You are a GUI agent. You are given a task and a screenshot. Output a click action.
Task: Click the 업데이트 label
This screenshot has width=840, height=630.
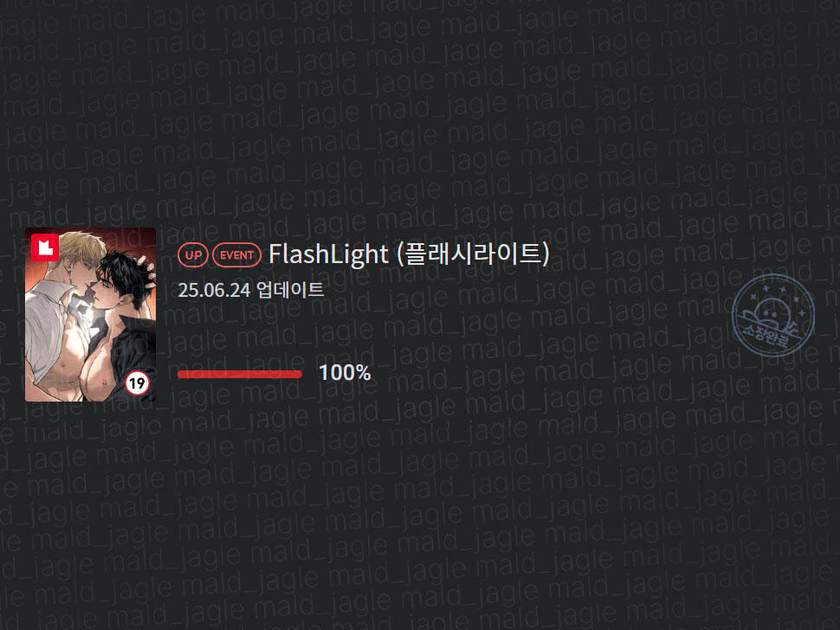click(x=290, y=290)
